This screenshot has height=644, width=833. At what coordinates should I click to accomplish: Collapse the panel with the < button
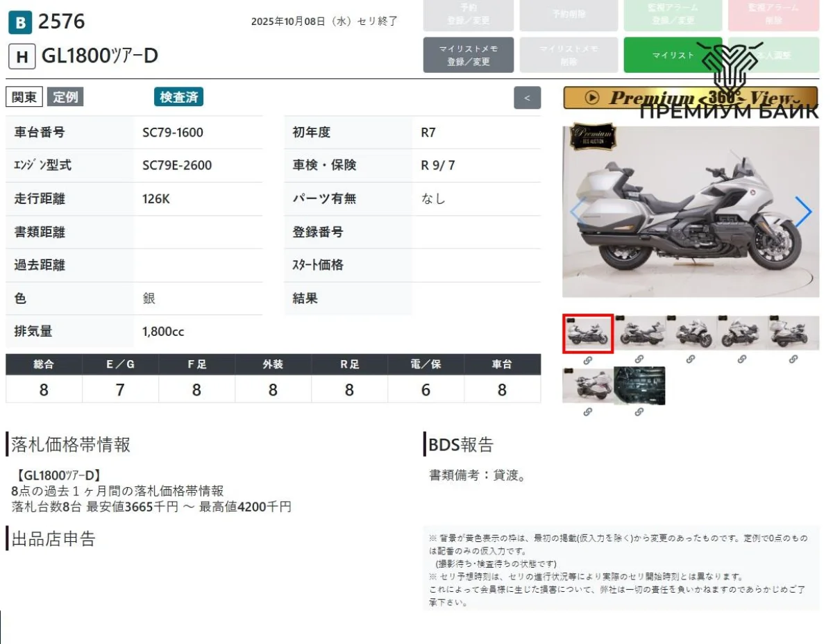pos(527,98)
